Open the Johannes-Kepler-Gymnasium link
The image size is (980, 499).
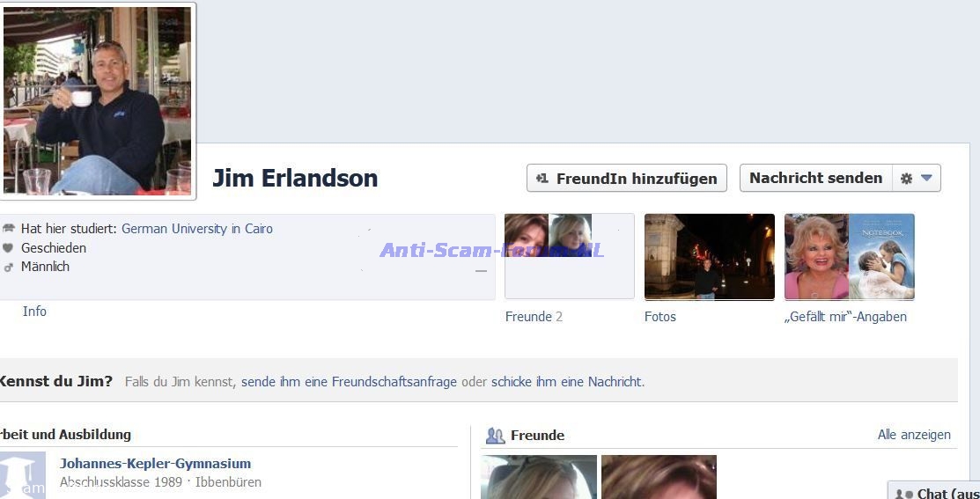[155, 464]
